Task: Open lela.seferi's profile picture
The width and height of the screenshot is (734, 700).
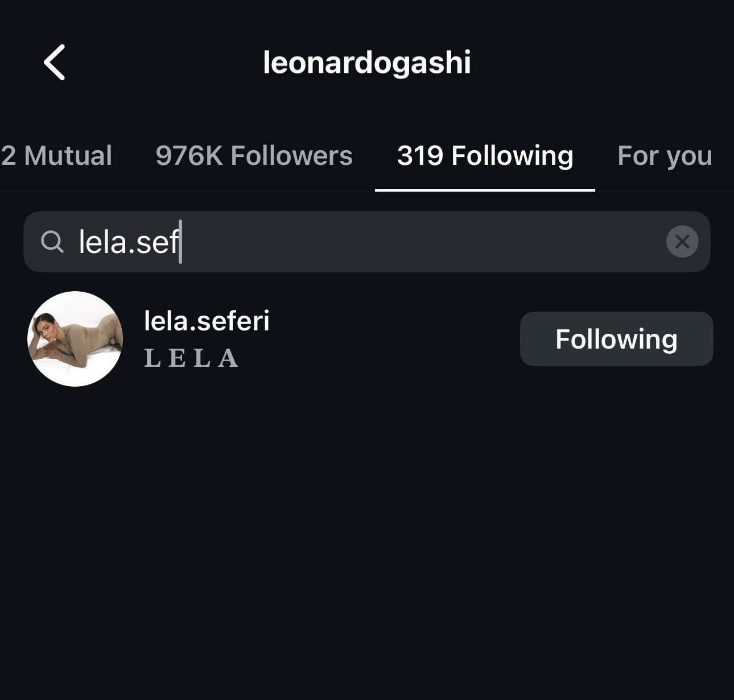Action: point(75,339)
